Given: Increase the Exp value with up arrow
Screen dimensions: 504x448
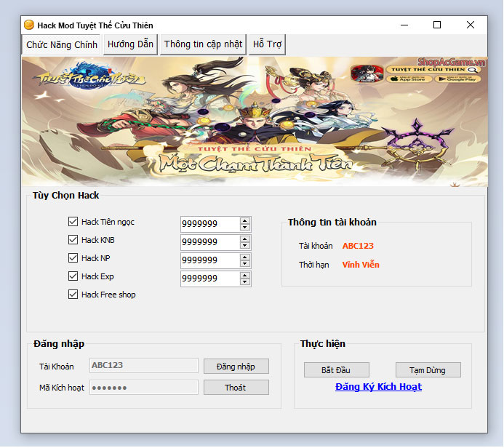Looking at the screenshot, I should (x=245, y=276).
